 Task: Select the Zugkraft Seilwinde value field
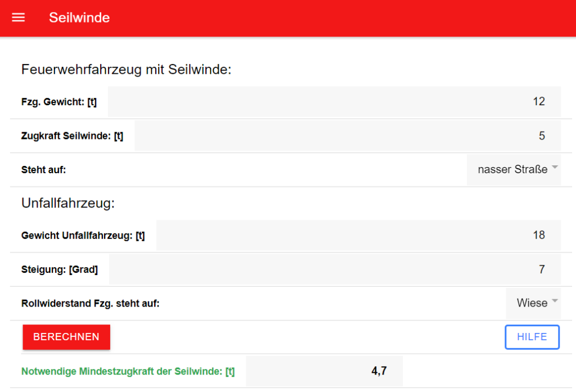pyautogui.click(x=349, y=136)
